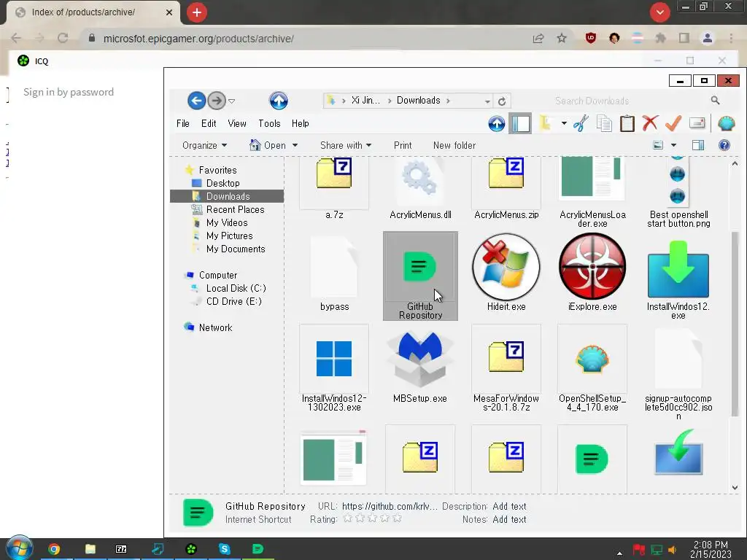747x560 pixels.
Task: Toggle the preview pane button
Action: click(698, 145)
